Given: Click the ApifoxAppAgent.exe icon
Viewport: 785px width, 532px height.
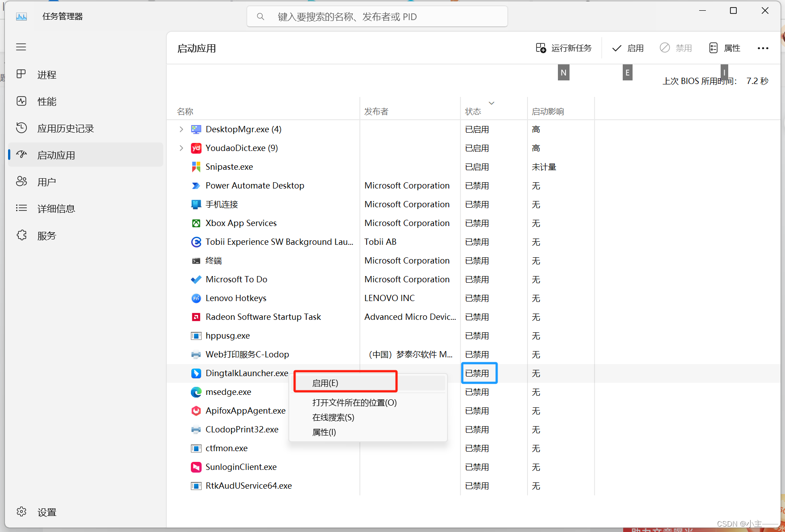Looking at the screenshot, I should coord(196,411).
